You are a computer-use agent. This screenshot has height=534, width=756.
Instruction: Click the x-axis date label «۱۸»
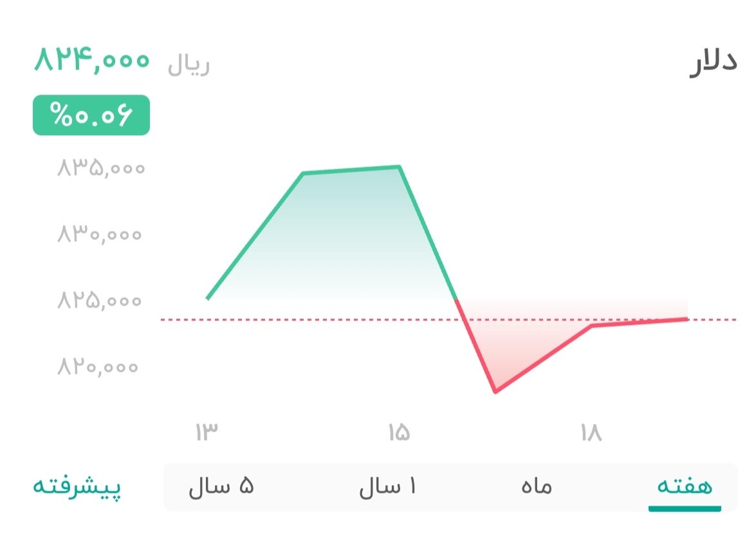592,431
